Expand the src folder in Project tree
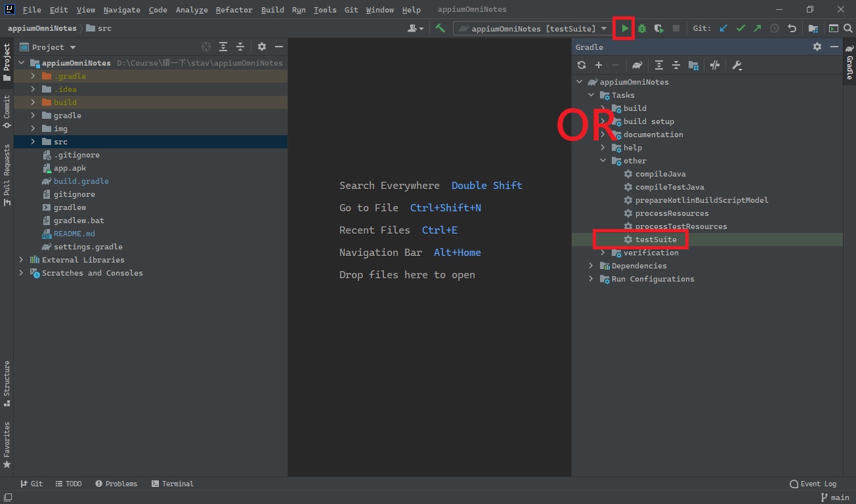 tap(33, 142)
